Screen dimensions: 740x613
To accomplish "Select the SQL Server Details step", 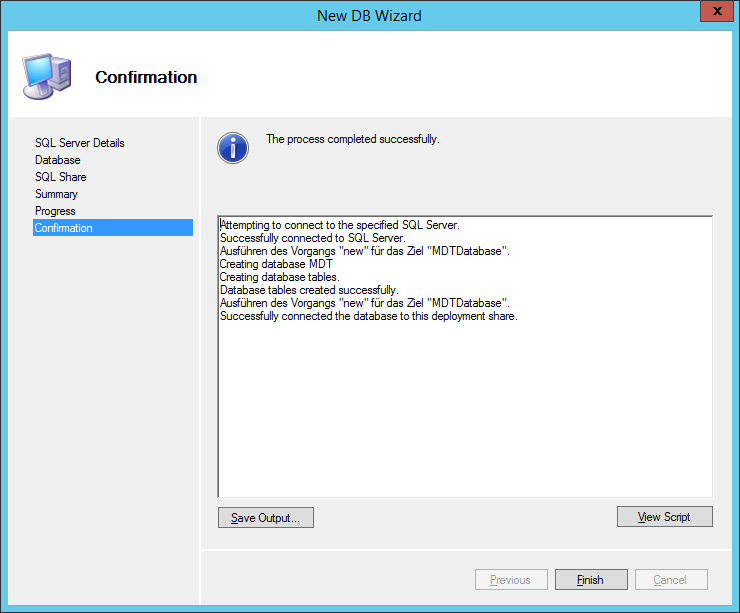I will [80, 143].
